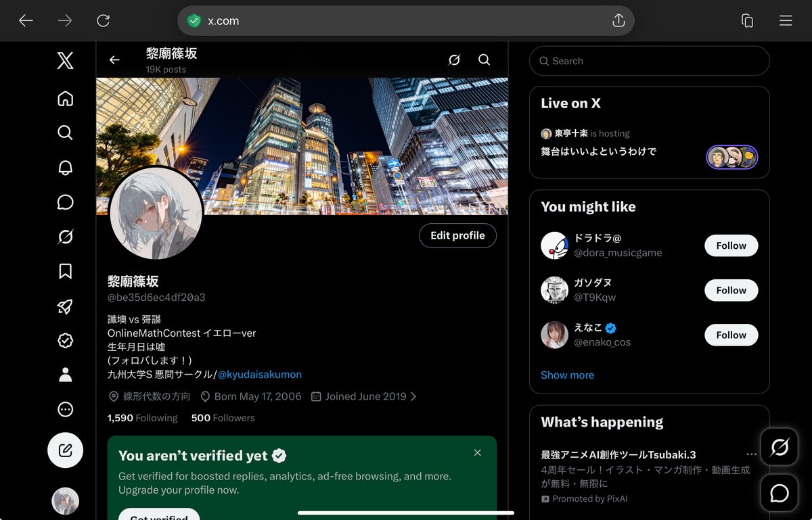The width and height of the screenshot is (812, 520).
Task: Open the 1,590 Following list
Action: 142,418
